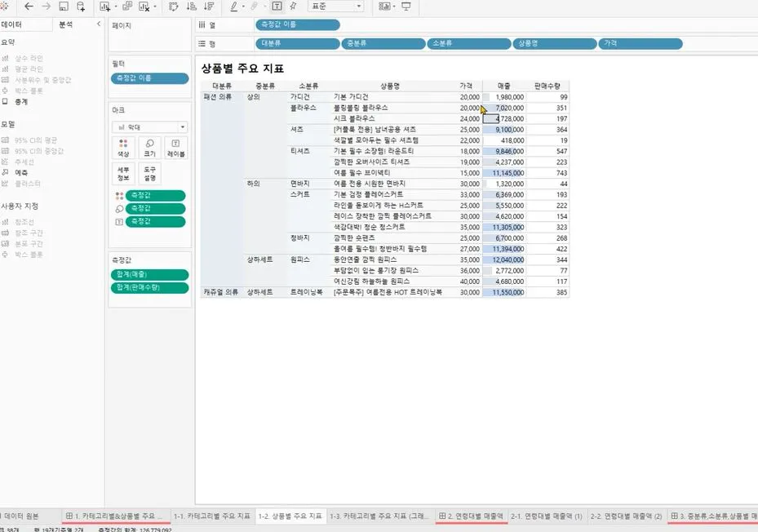This screenshot has width=758, height=532.
Task: Click the 측정값 이름 pill on Columns shelf
Action: click(298, 24)
